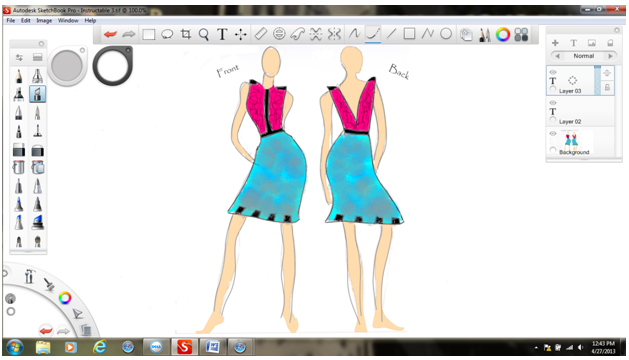Adjust the Layer 03 opacity bar
This screenshot has height=360, width=629.
(x=597, y=80)
